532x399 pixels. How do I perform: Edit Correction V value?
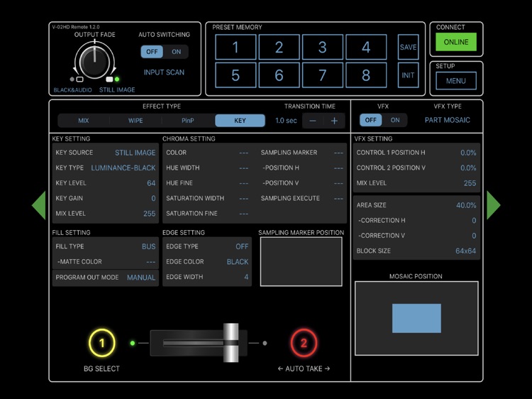tap(474, 236)
